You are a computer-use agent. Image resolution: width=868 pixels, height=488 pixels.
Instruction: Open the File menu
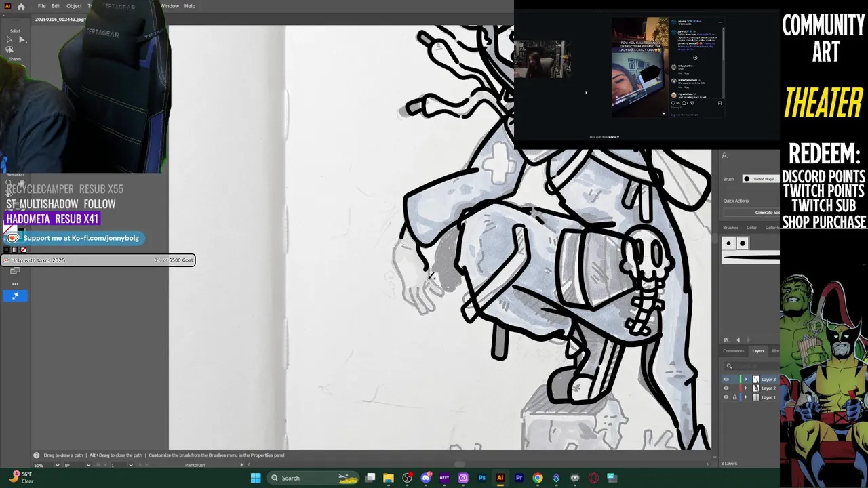pos(41,6)
